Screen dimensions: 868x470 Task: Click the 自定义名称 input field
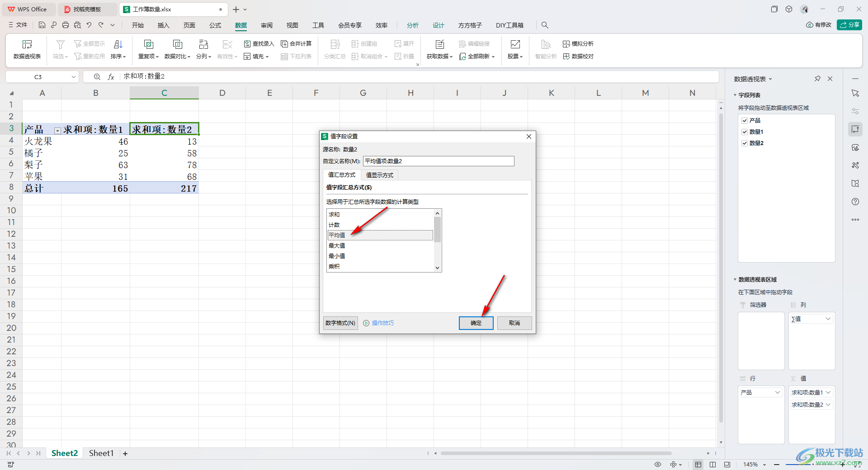(x=439, y=161)
